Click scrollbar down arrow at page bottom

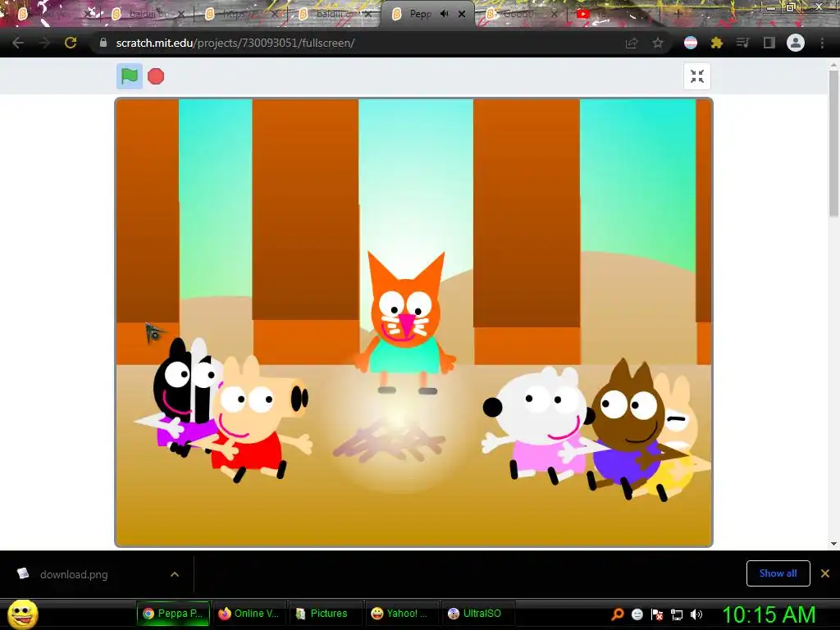pos(833,544)
